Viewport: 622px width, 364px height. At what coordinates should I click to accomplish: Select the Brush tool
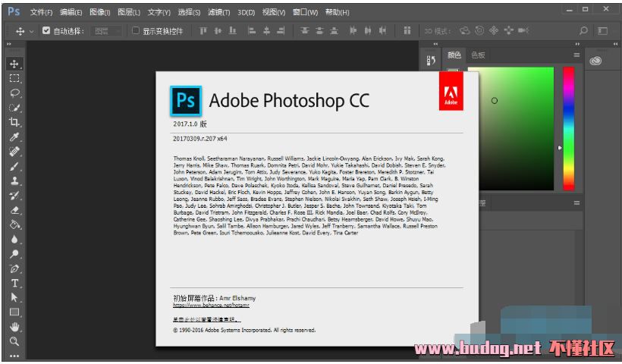click(14, 166)
